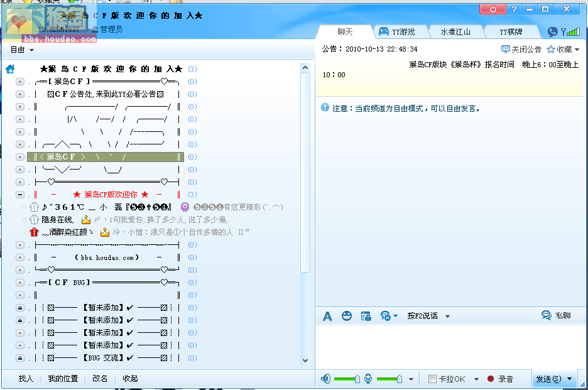
Task: Focus the chat message input box
Action: [450, 346]
